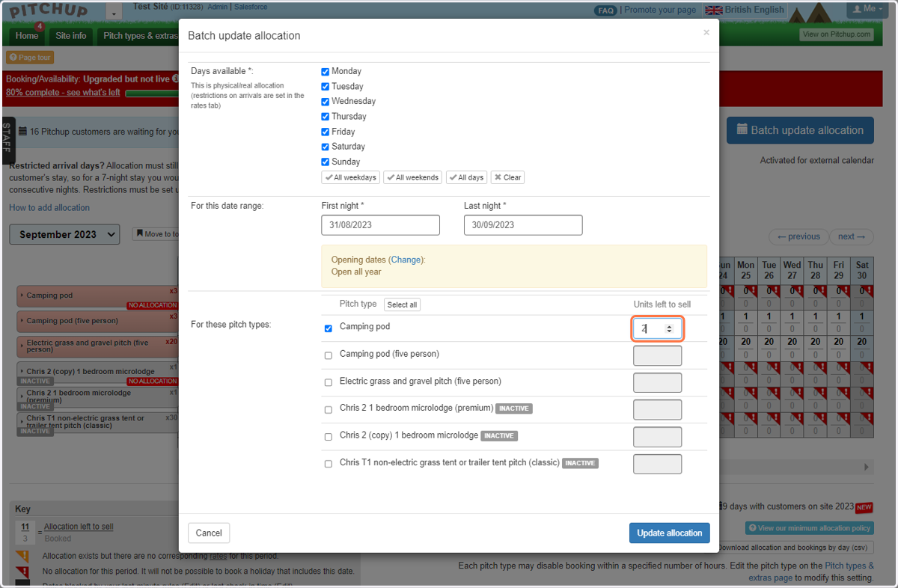Open the Home tab
The image size is (898, 588).
pos(27,36)
